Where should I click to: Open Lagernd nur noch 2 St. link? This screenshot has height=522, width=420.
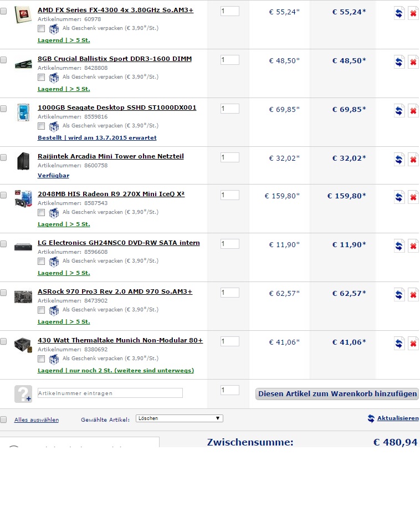pos(116,371)
